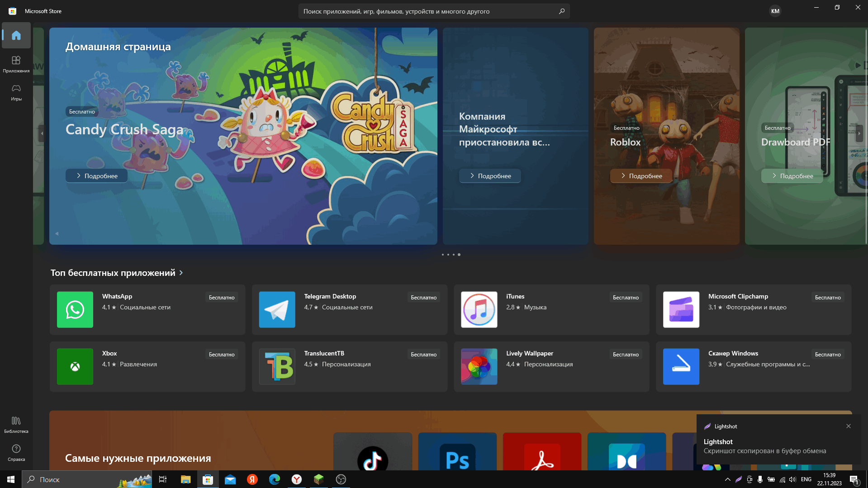Viewport: 868px width, 488px height.
Task: Open the Библиотека in sidebar
Action: coord(16,425)
